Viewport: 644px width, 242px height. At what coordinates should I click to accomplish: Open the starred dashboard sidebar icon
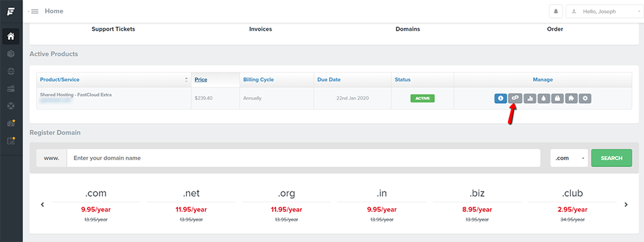11,123
